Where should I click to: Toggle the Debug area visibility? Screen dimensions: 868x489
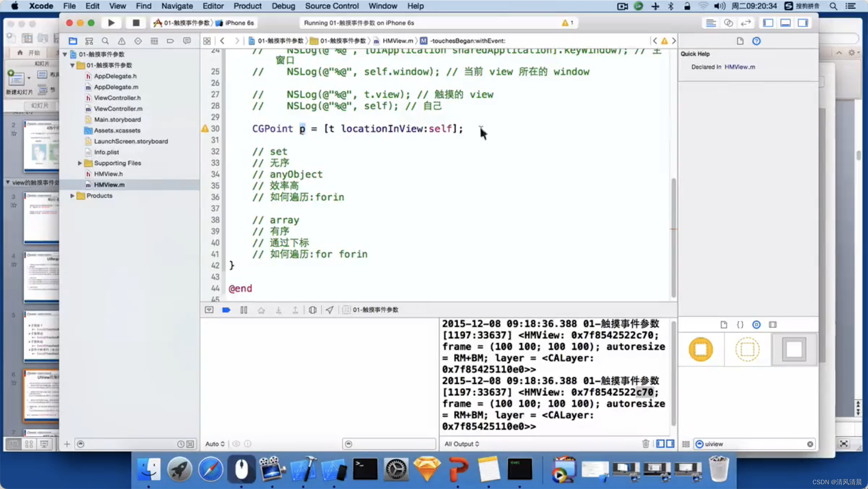(785, 23)
